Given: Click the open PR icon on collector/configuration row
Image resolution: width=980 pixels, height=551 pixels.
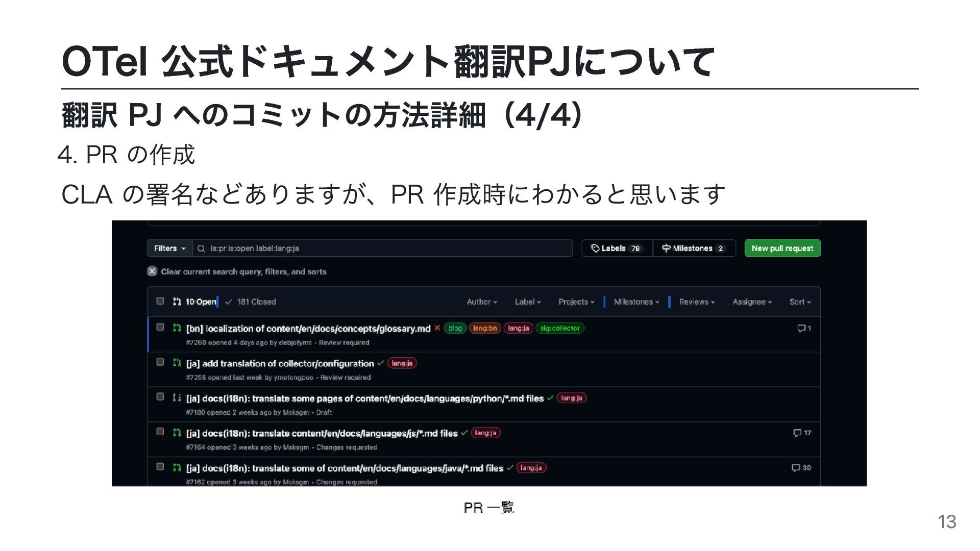Looking at the screenshot, I should (177, 362).
